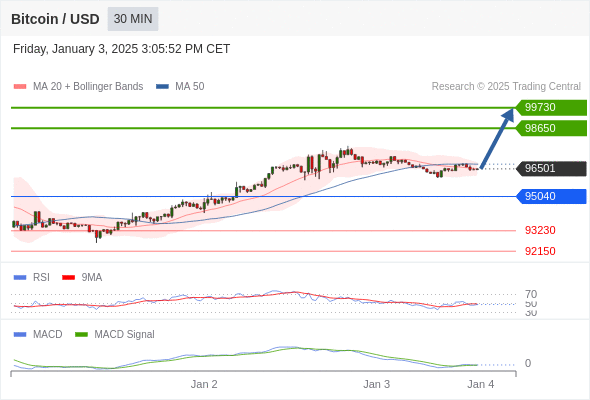Click the Bitcoin / USD title
590x400 pixels.
(55, 19)
